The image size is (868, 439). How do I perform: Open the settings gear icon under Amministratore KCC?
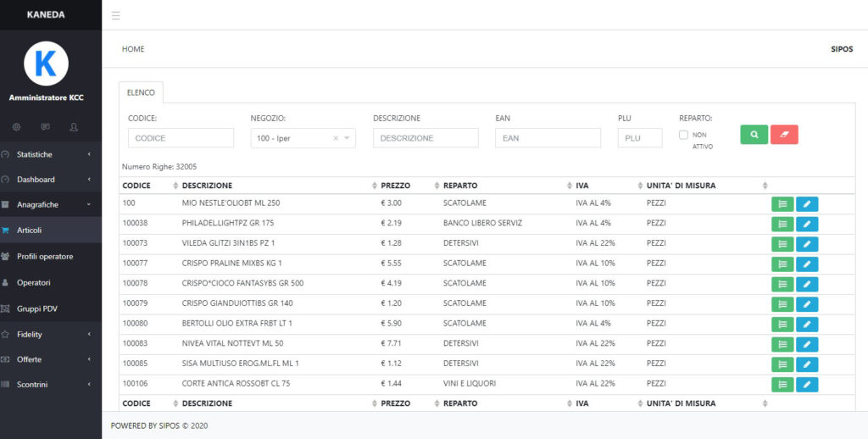[x=16, y=126]
